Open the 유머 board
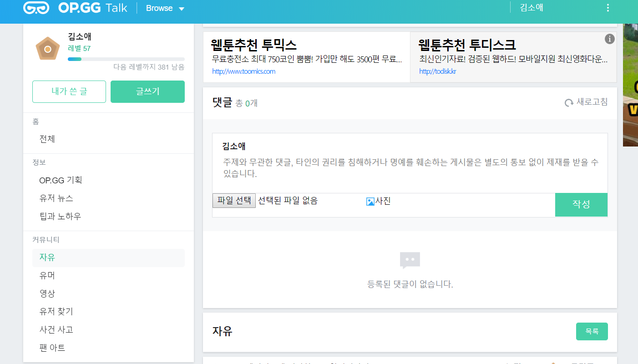The width and height of the screenshot is (638, 364). tap(47, 275)
